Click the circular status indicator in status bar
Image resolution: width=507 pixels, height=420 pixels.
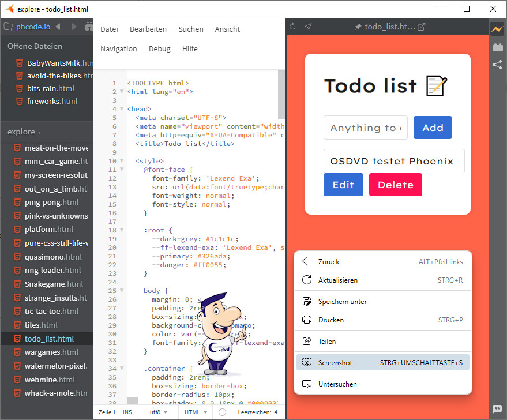(222, 412)
